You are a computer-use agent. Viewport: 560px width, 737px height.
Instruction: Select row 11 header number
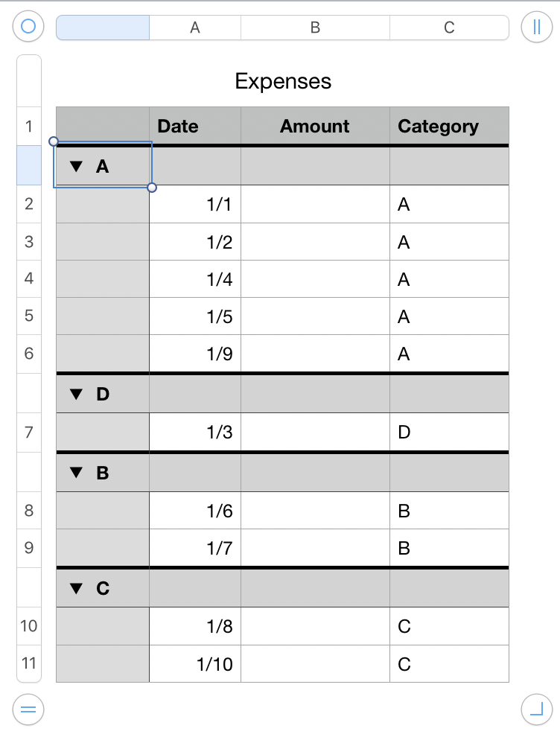(x=29, y=663)
